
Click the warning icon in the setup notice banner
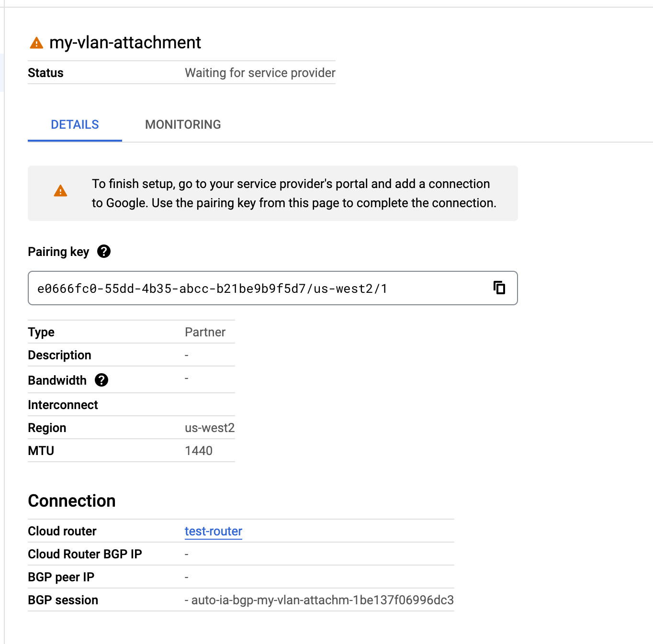pyautogui.click(x=60, y=191)
